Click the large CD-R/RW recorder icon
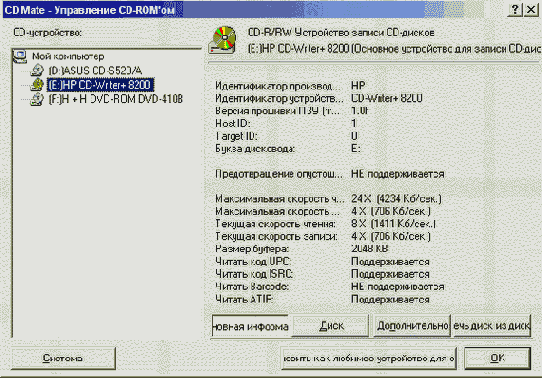542x378 pixels. point(223,40)
